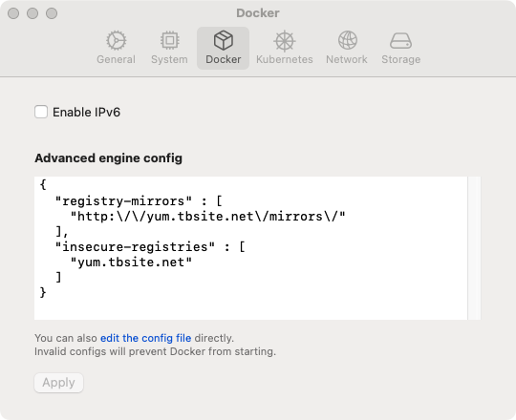Click the closing curly brace in config

click(43, 292)
